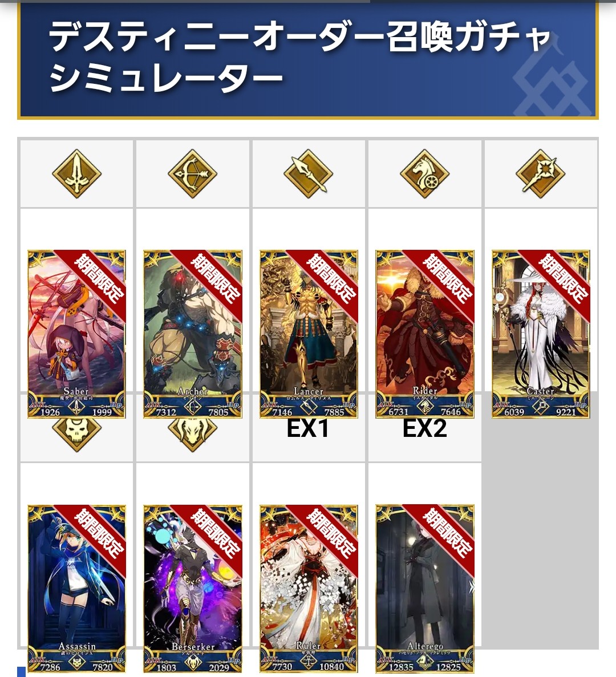616x677 pixels.
Task: Open the Ruler servant card
Action: [x=309, y=589]
